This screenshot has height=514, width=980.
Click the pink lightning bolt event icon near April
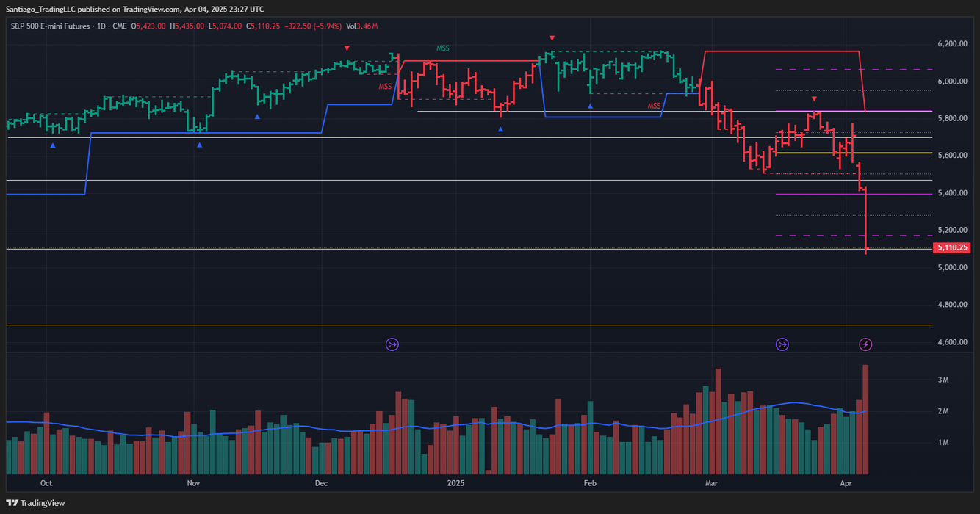pos(867,344)
